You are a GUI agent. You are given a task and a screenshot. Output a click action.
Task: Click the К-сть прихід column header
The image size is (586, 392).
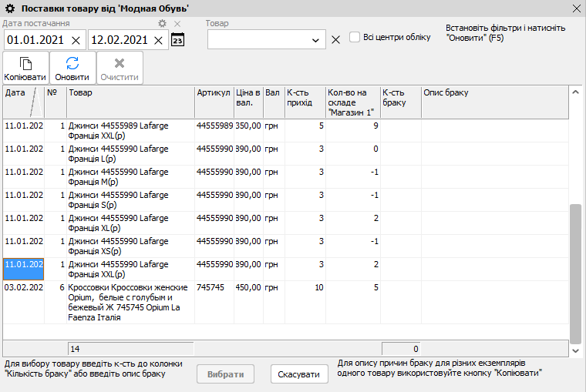coord(305,98)
